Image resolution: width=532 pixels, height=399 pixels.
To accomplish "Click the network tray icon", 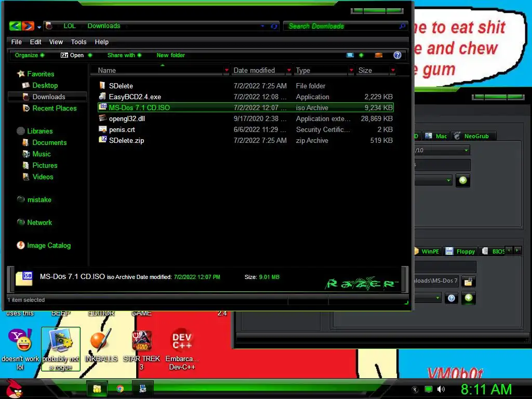I will 429,389.
